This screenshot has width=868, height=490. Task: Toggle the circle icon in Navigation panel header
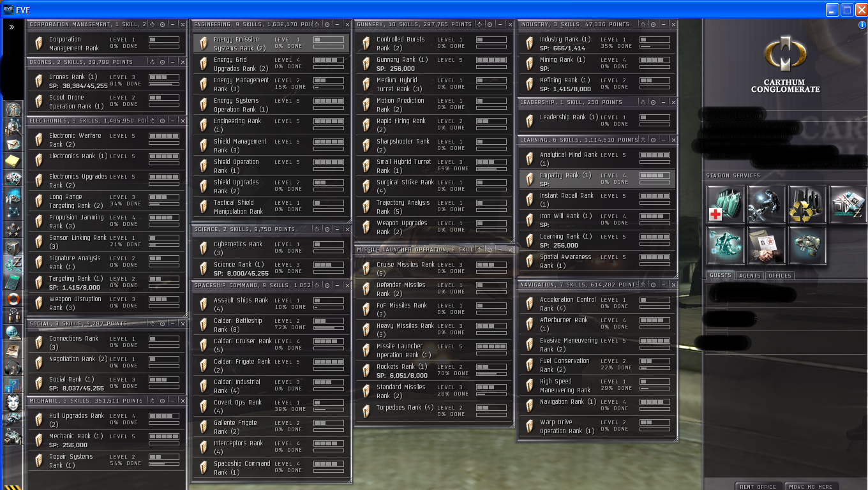[654, 285]
